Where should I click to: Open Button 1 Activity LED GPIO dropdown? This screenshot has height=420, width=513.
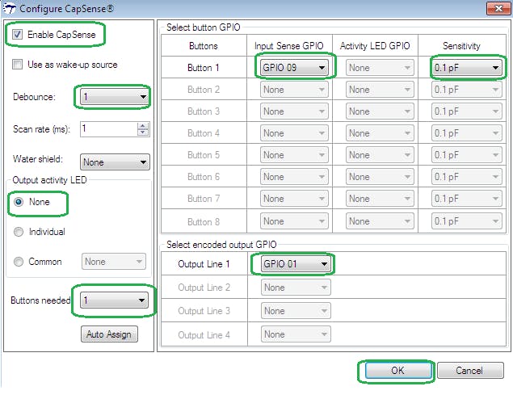click(x=380, y=68)
